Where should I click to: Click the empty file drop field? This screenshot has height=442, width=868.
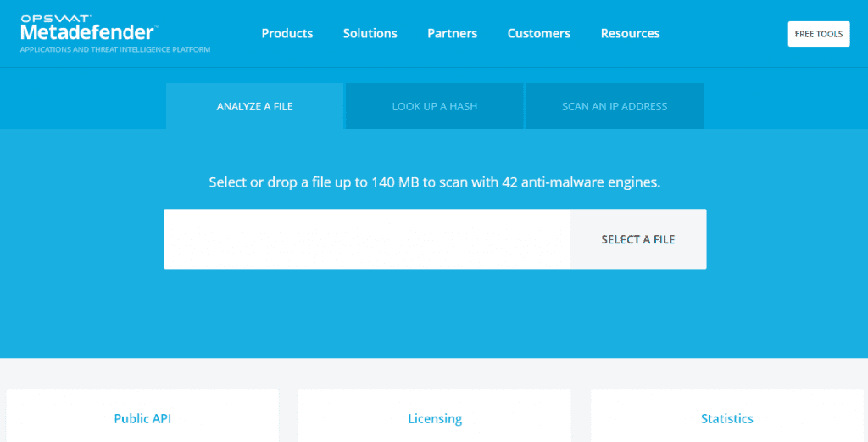pos(367,239)
